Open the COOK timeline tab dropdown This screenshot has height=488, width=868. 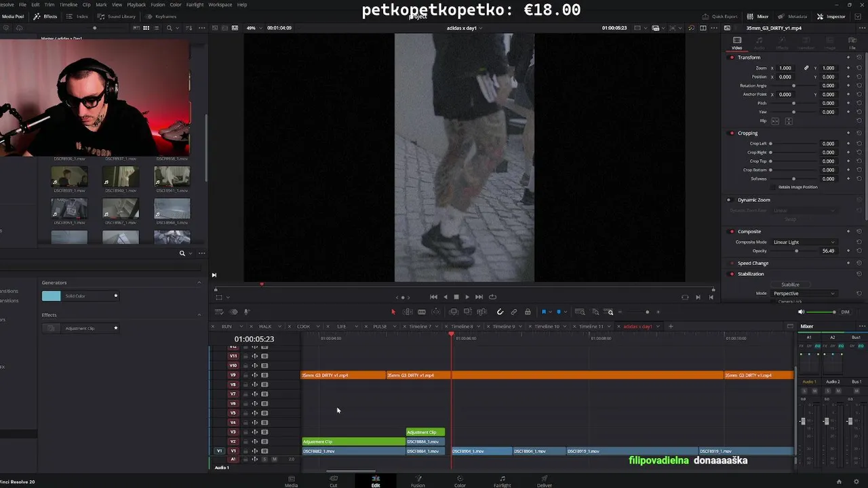[317, 327]
